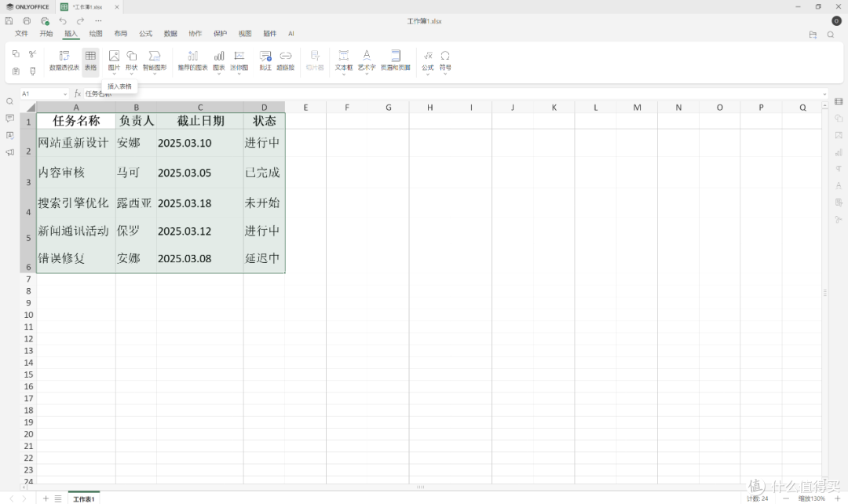Open pivot table settings in right sidebar
The width and height of the screenshot is (848, 504).
coord(839,203)
